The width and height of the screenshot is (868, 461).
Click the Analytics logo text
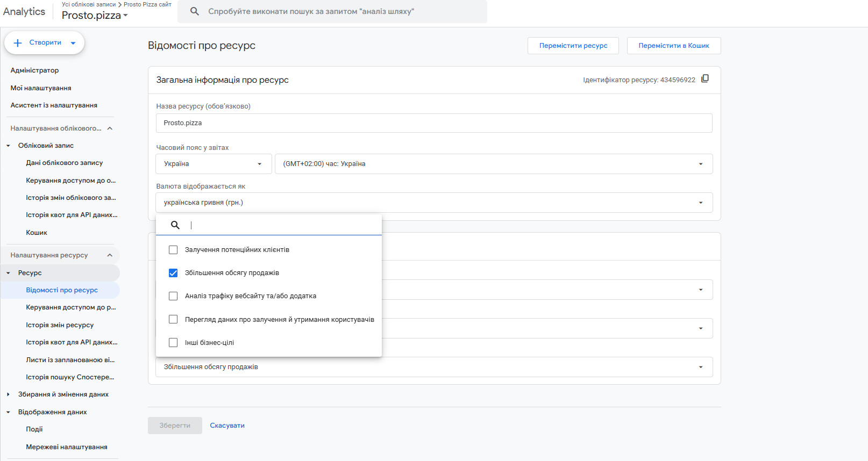coord(24,12)
